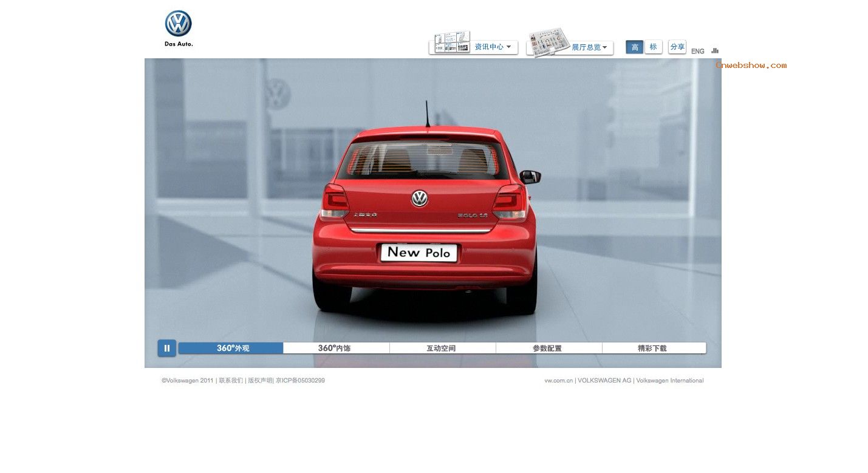Screen dimensions: 868x473
Task: Click the 分享 share button
Action: [677, 47]
